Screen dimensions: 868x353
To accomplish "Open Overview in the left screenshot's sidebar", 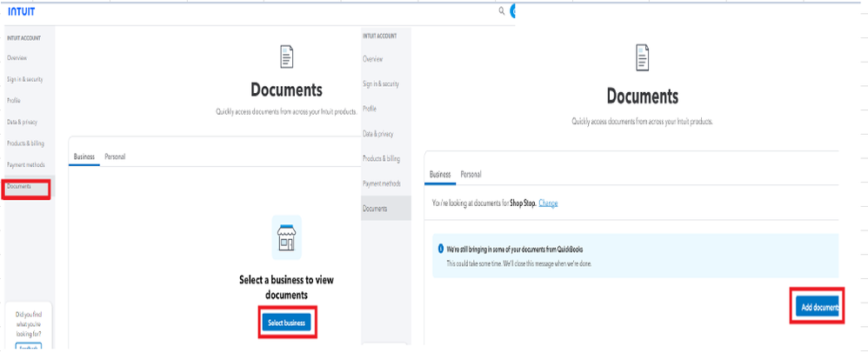I will pos(17,58).
